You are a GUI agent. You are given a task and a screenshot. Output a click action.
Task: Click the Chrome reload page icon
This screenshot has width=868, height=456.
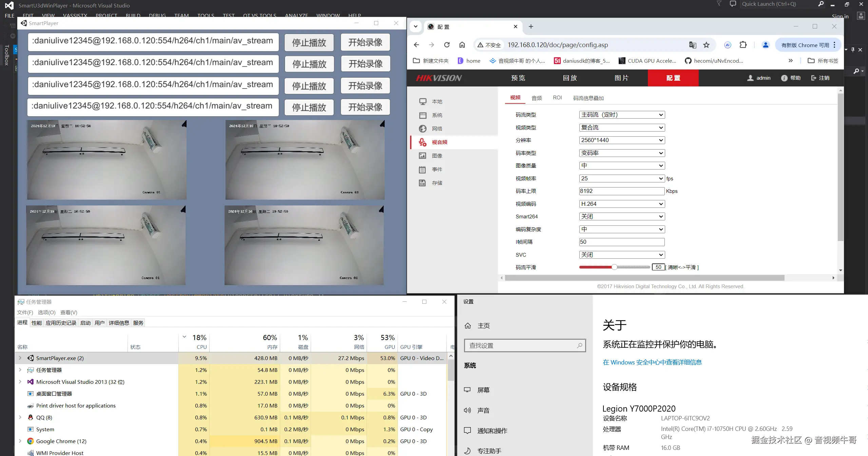pyautogui.click(x=447, y=45)
